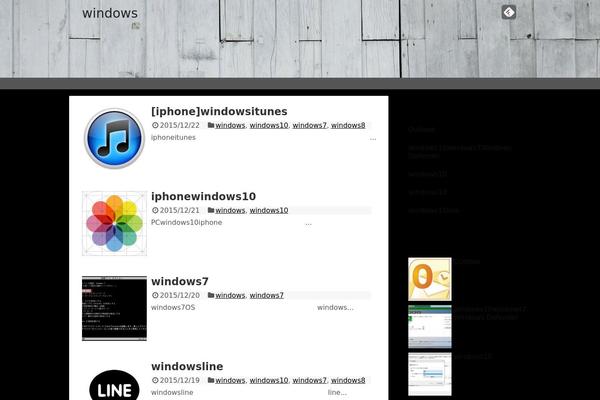Open the green-header sidebar screenshot thumbnail
This screenshot has height=400, width=600.
430,327
